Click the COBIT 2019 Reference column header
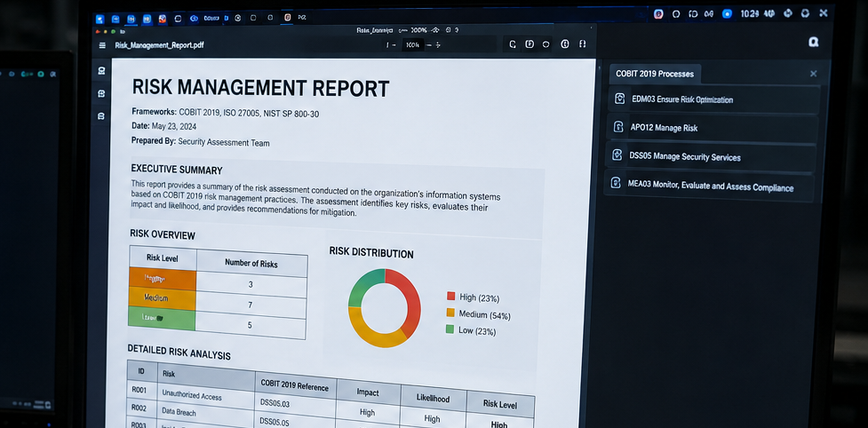 tap(295, 385)
